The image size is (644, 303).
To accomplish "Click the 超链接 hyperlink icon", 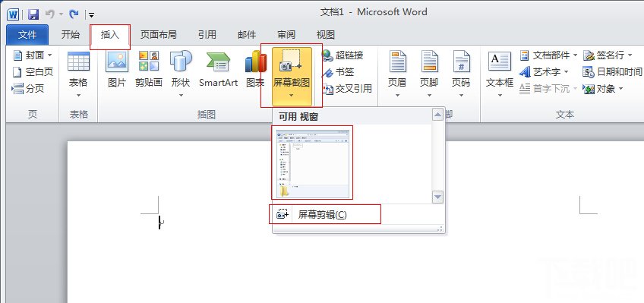I will click(343, 55).
